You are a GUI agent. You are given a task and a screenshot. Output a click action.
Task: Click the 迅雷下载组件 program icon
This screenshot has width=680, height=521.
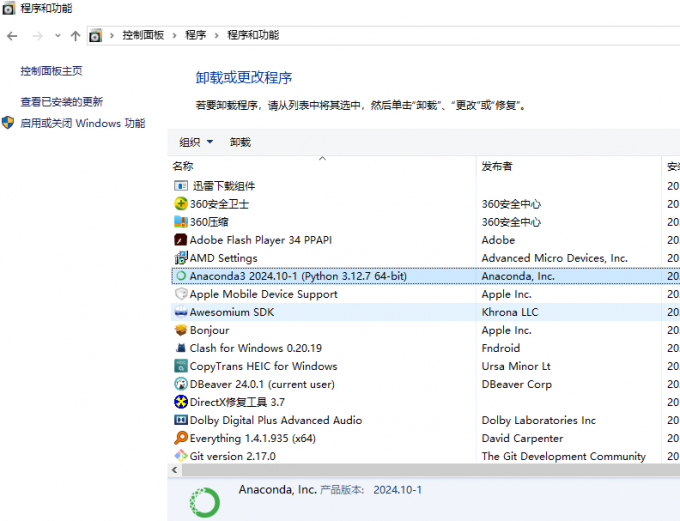(x=181, y=186)
